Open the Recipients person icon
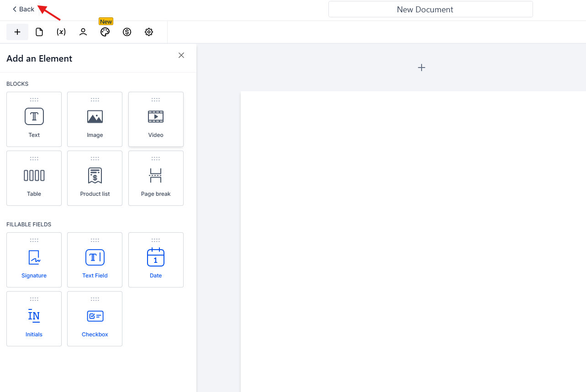The height and width of the screenshot is (392, 586). coord(83,32)
